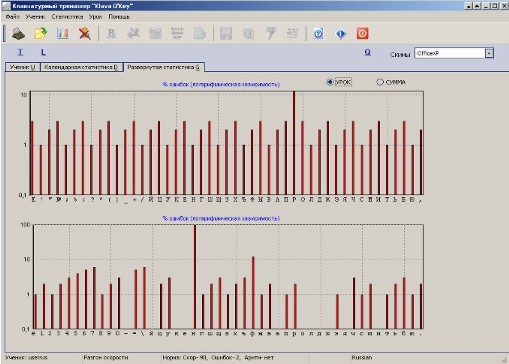Switch to the Календарная статистика tab
Screen dimensions: 509x364
pos(81,67)
